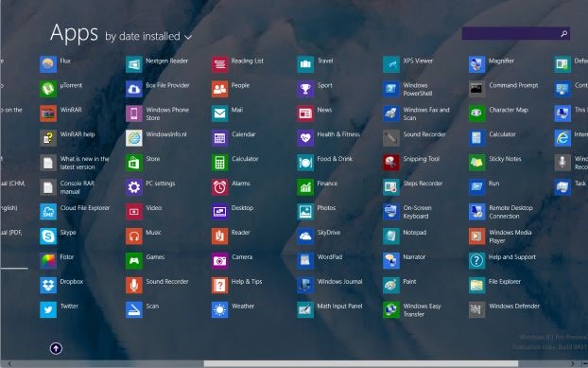Click the scrollbar left arrow
This screenshot has height=368, width=588.
(x=9, y=364)
